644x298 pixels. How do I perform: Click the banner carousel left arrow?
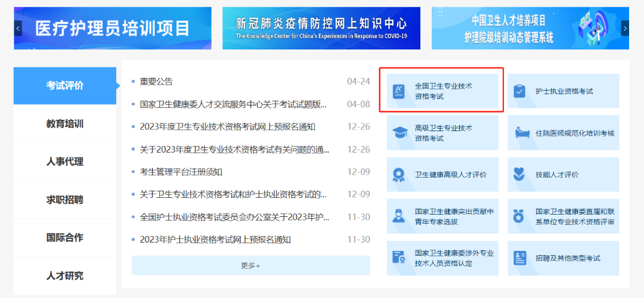coord(18,29)
